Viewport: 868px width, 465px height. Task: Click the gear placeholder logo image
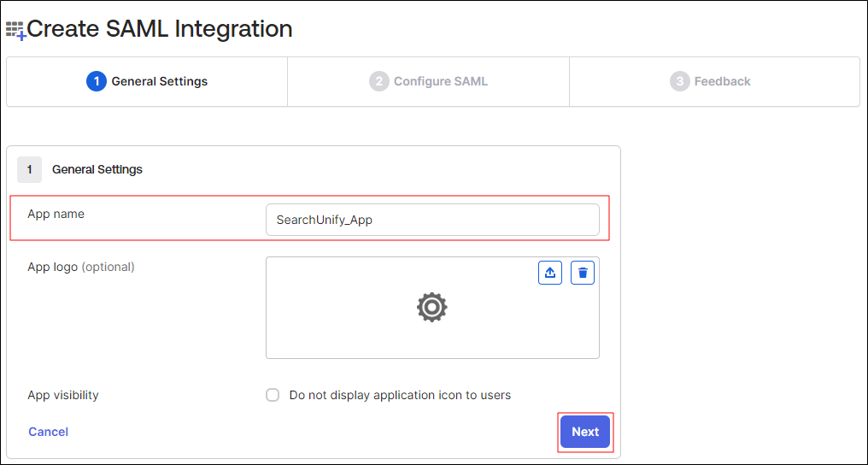(432, 307)
